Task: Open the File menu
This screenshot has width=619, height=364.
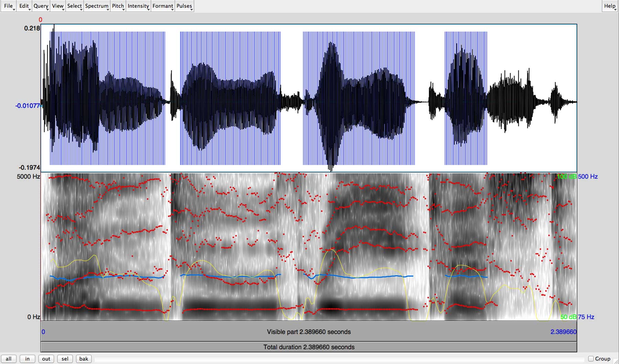Action: click(8, 6)
